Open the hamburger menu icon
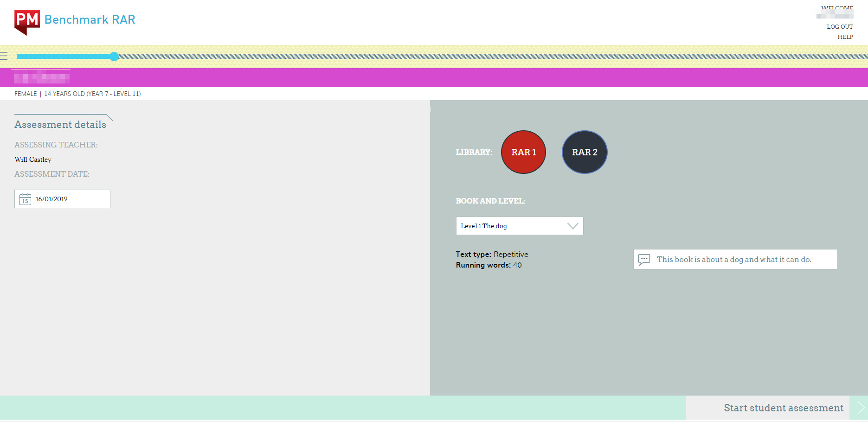This screenshot has height=422, width=868. click(4, 57)
